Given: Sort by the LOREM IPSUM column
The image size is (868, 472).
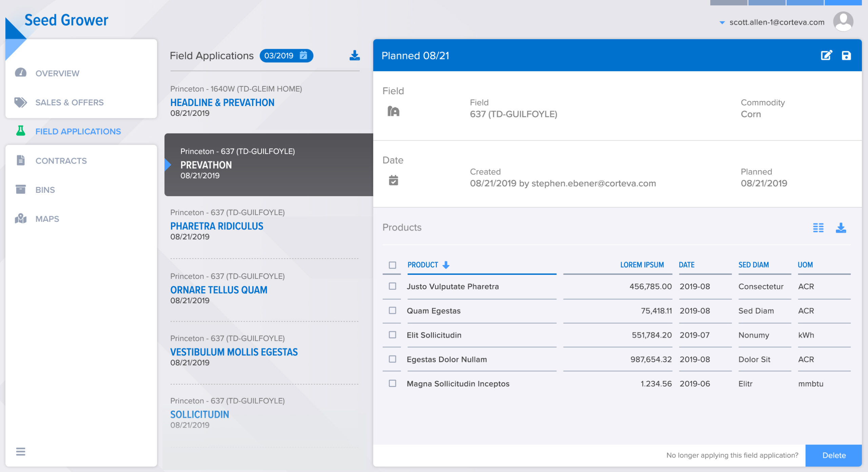Looking at the screenshot, I should (x=642, y=265).
